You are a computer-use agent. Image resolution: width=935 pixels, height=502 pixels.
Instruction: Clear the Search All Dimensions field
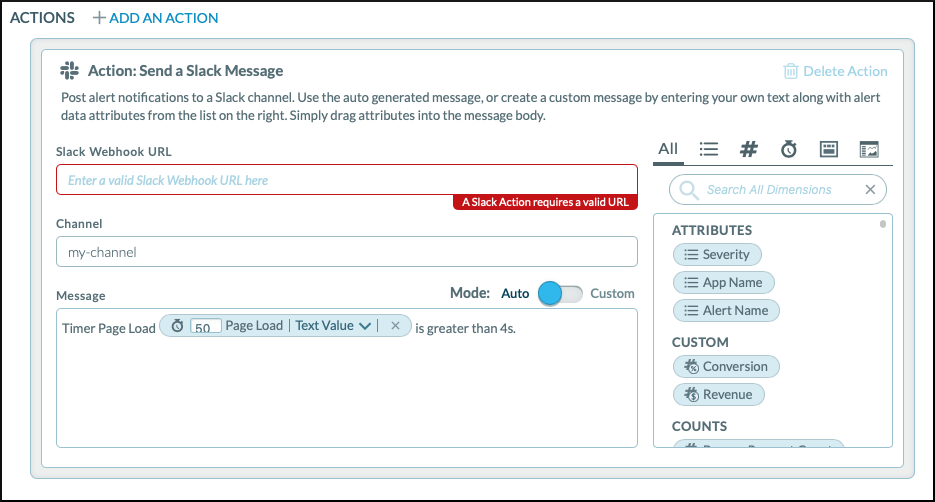click(870, 189)
